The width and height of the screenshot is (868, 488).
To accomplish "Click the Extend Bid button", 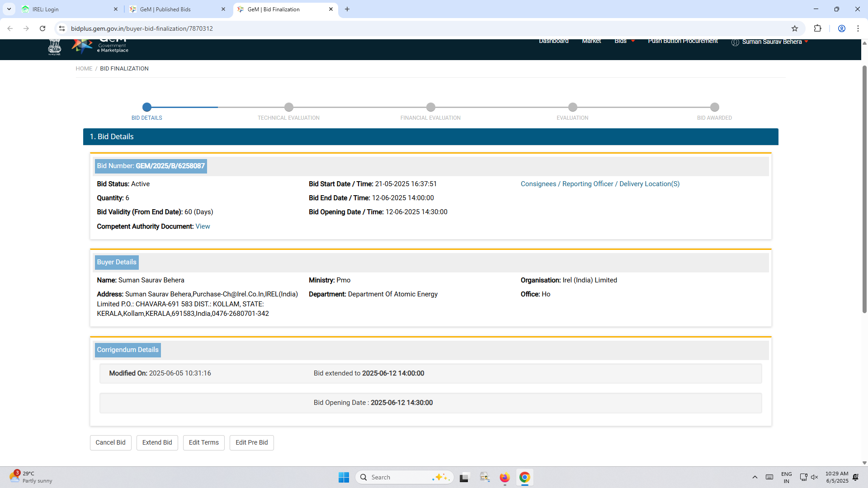I will [x=157, y=443].
